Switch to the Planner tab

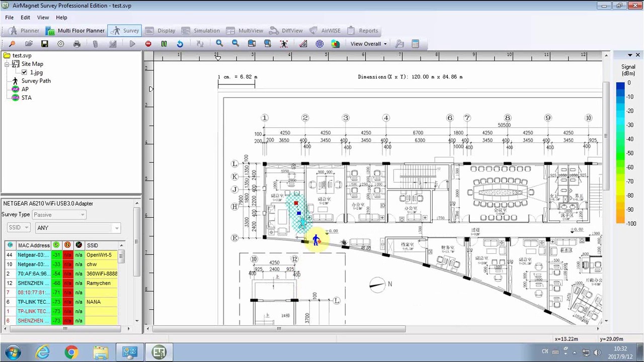[x=24, y=31]
